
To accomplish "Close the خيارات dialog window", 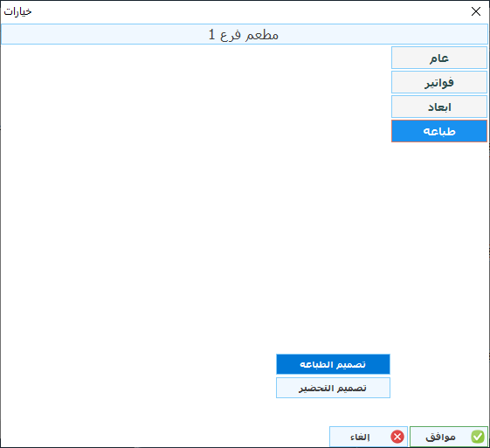I will coord(476,11).
